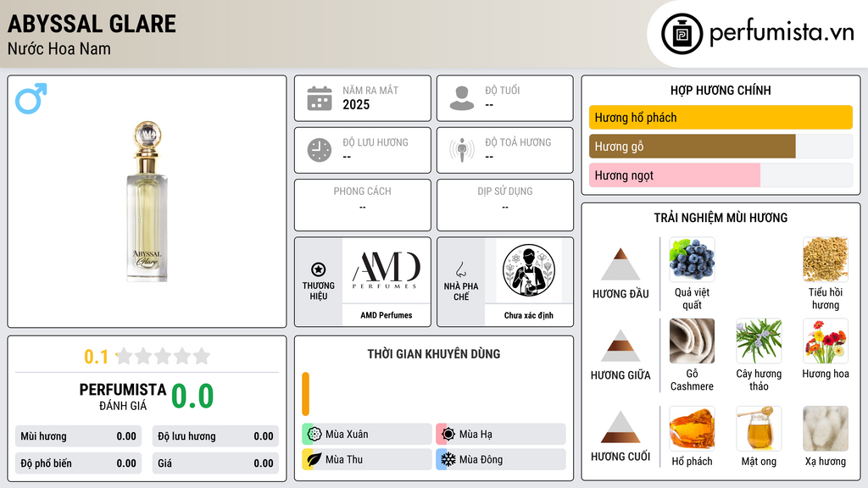Click the male gender symbol icon

click(31, 98)
